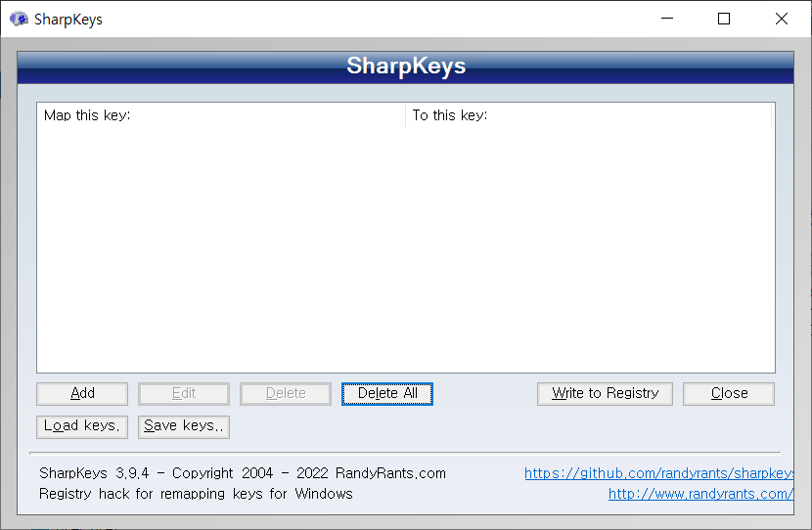Click Write to Registry
Screen dimensions: 812x530
click(x=605, y=393)
